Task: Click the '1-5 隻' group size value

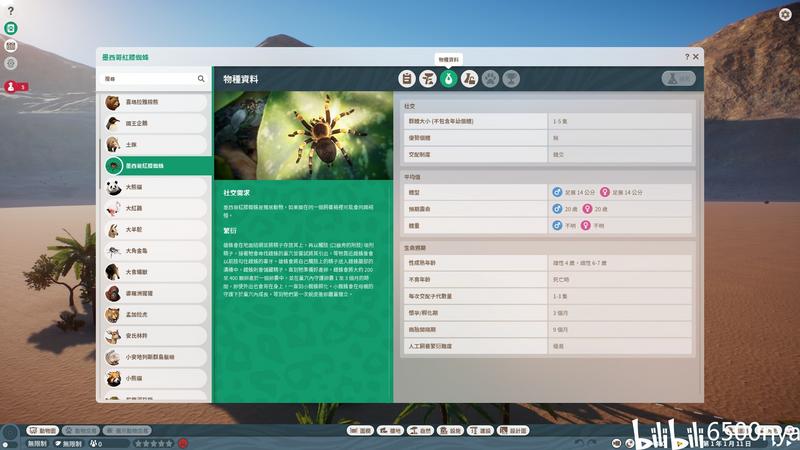Action: tap(560, 121)
